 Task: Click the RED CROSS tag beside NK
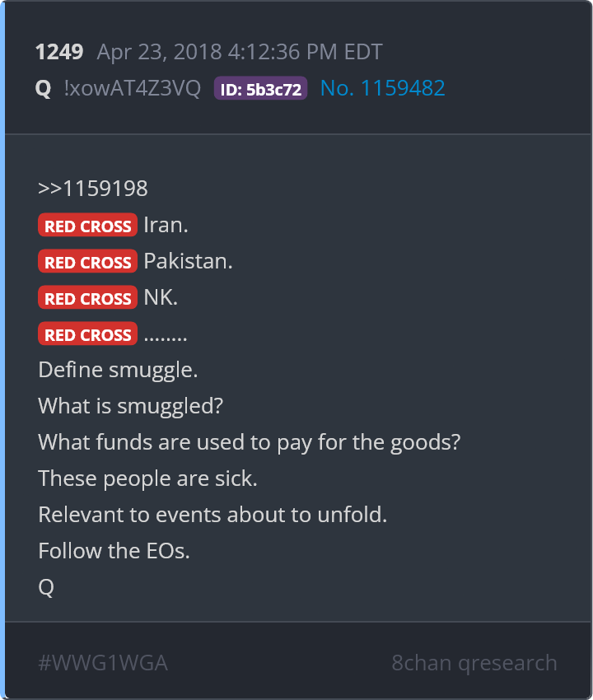coord(87,297)
